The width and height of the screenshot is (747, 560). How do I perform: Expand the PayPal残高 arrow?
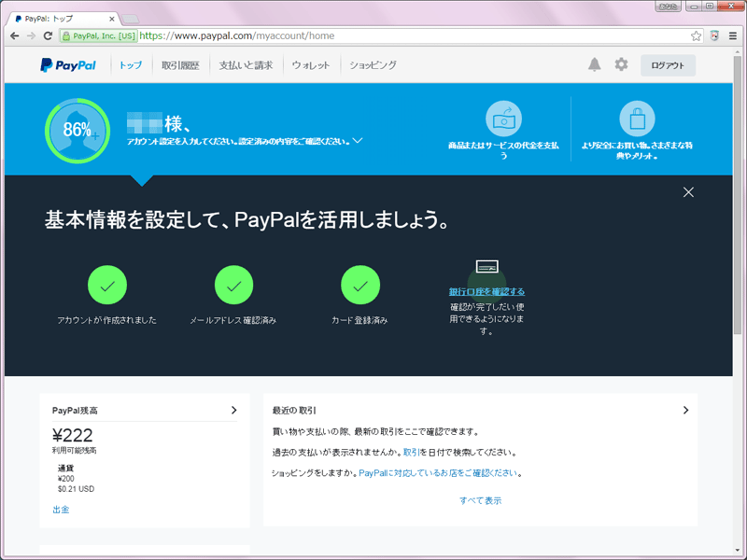point(234,410)
